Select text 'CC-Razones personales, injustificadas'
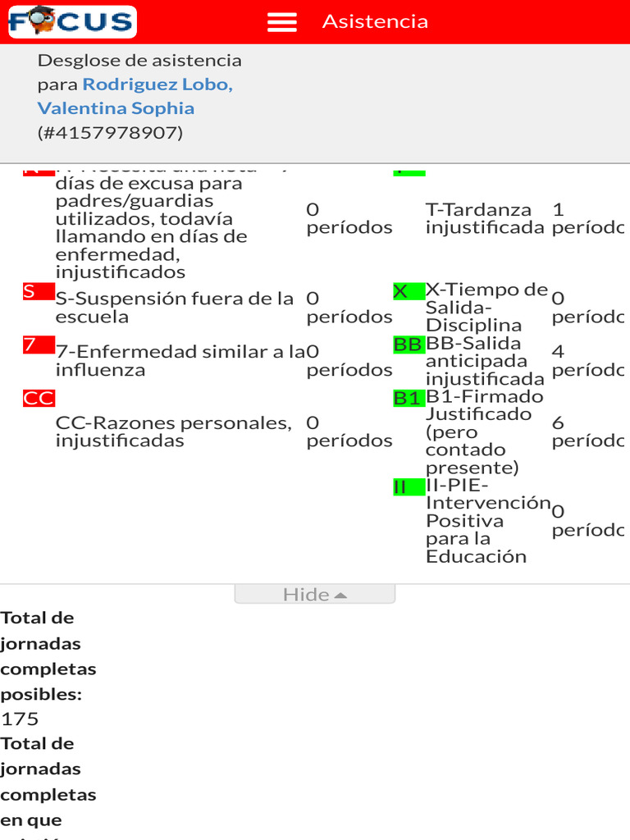 [174, 431]
